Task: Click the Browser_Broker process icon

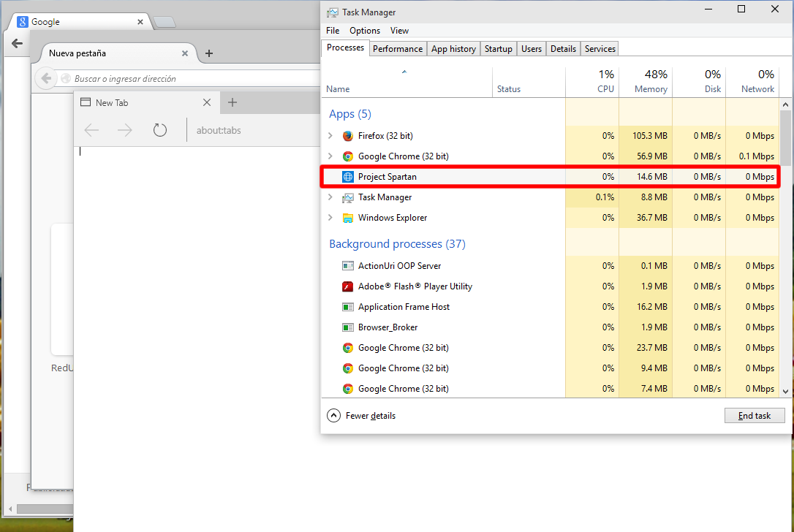Action: tap(347, 327)
